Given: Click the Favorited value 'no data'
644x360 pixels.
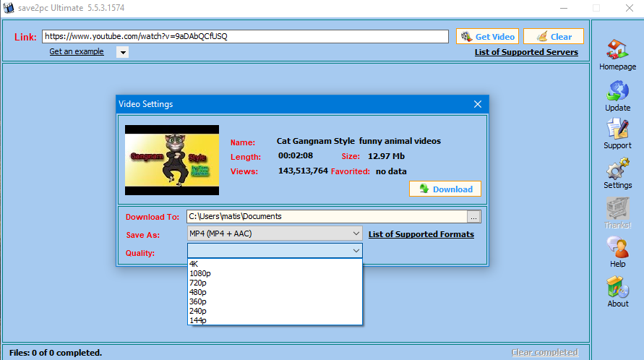Looking at the screenshot, I should click(391, 171).
